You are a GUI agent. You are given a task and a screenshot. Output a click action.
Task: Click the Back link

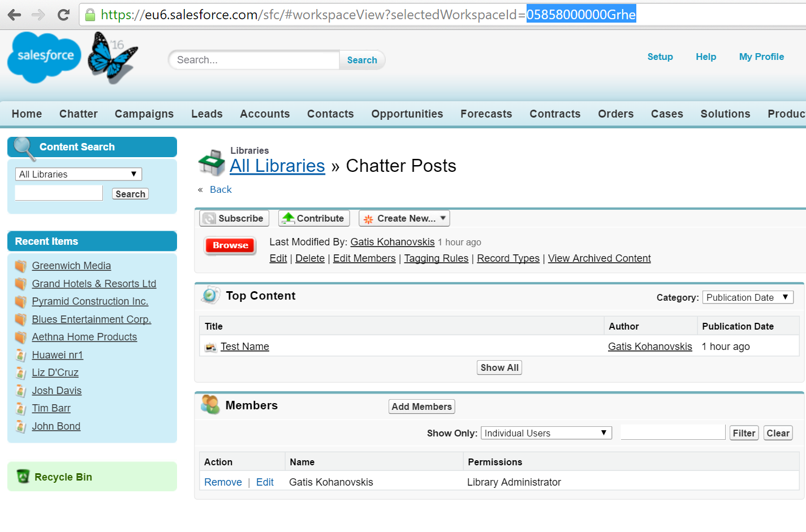point(221,189)
